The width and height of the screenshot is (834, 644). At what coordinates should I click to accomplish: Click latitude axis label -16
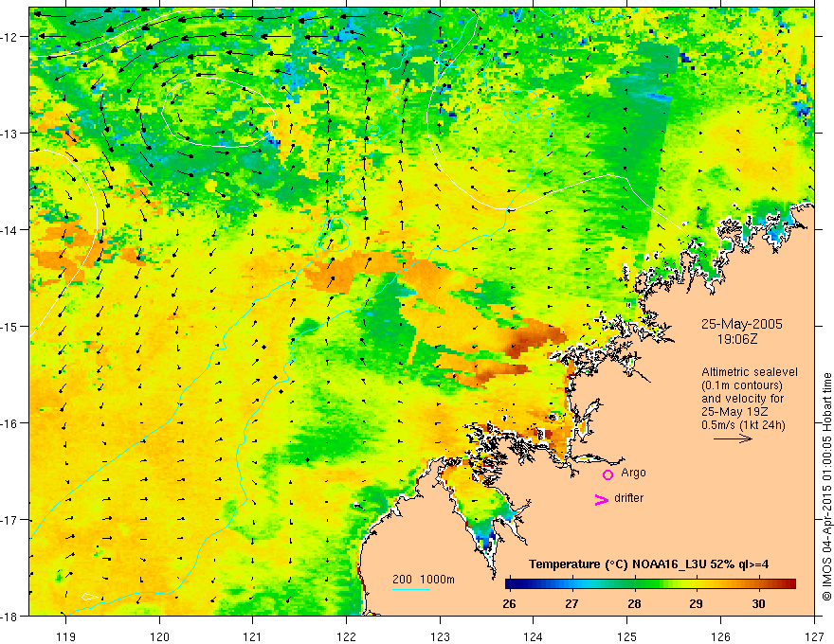point(9,423)
